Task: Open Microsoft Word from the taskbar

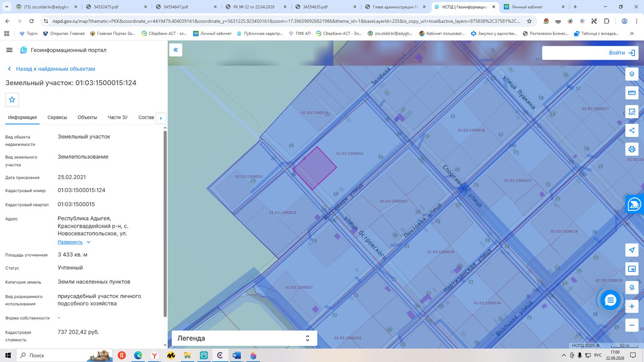Action: (237, 355)
